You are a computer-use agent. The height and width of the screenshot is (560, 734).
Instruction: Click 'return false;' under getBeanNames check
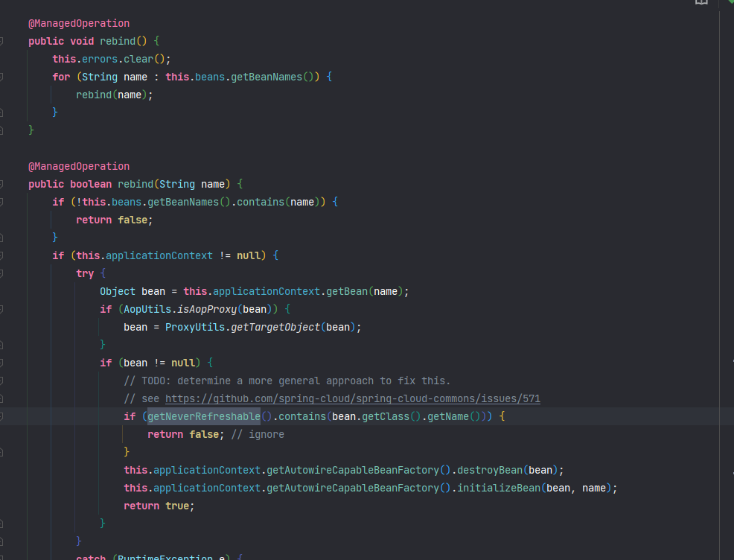(x=114, y=220)
